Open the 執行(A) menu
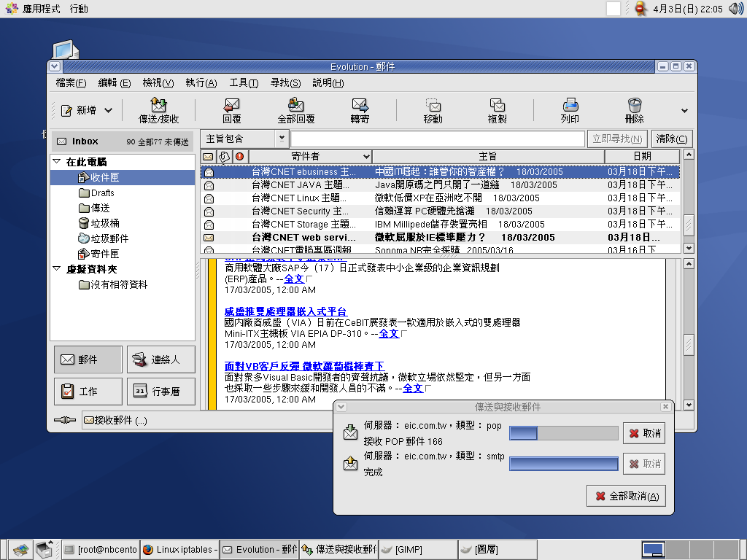 201,83
